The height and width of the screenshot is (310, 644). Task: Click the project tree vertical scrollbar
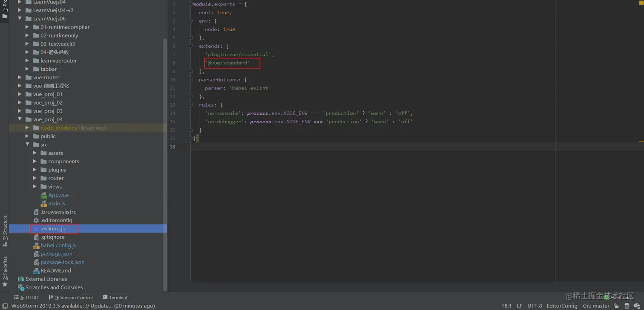coord(165,164)
